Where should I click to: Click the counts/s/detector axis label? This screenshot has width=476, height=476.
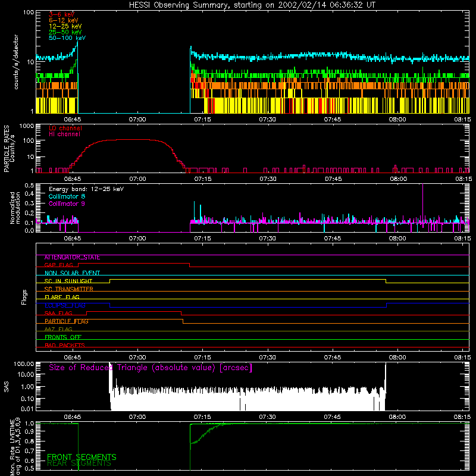tap(16, 62)
